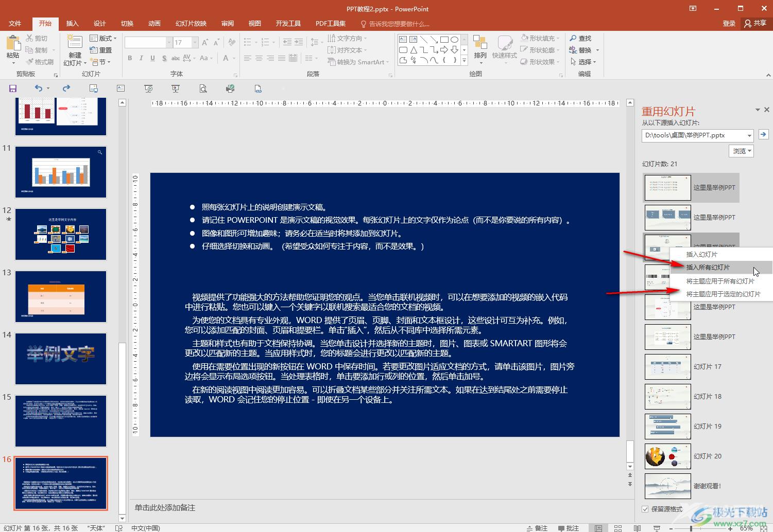Image resolution: width=773 pixels, height=532 pixels.
Task: Click the start slideshow from beginning icon
Action: click(148, 88)
